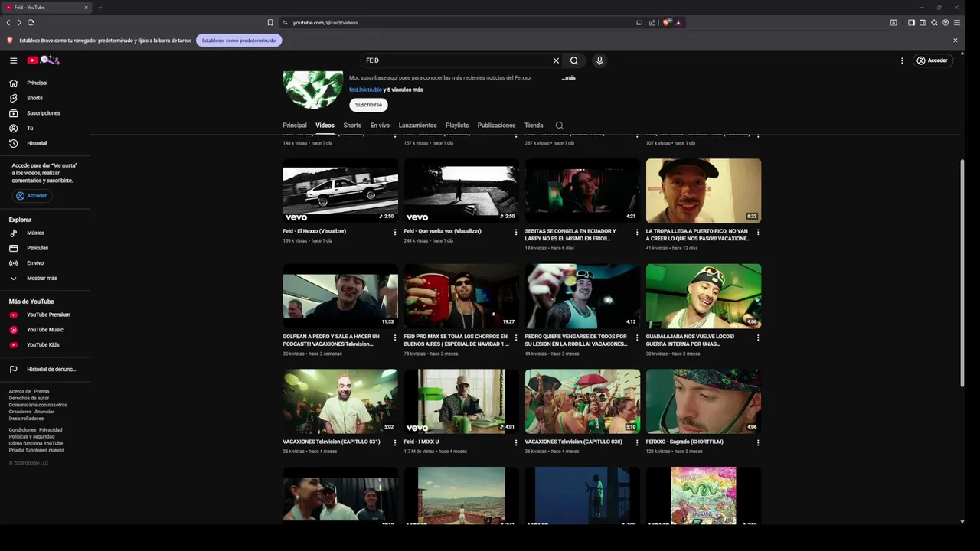Open a new browser tab
The height and width of the screenshot is (551, 980).
point(100,8)
